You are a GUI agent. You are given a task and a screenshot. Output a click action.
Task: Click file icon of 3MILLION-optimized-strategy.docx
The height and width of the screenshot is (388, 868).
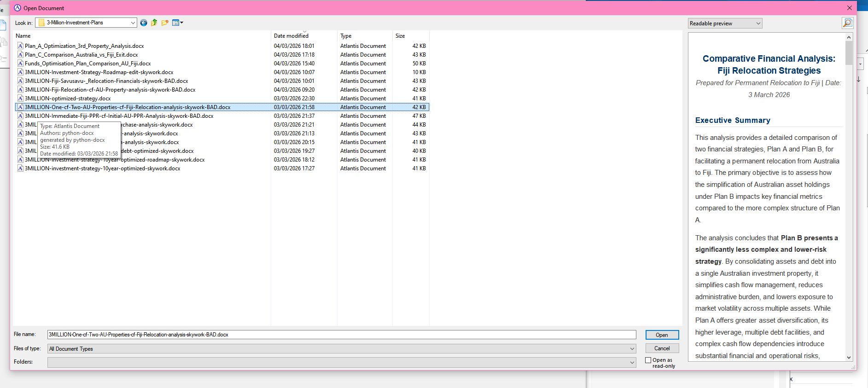click(x=20, y=98)
